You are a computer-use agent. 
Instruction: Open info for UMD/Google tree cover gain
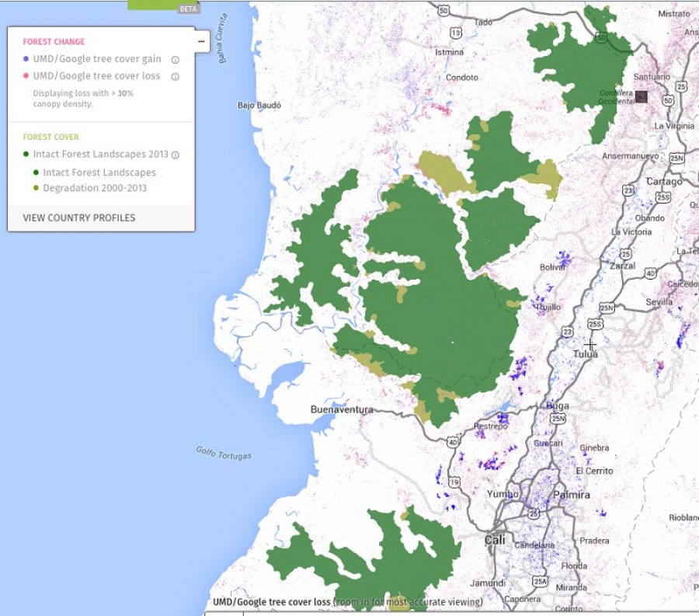[x=176, y=60]
